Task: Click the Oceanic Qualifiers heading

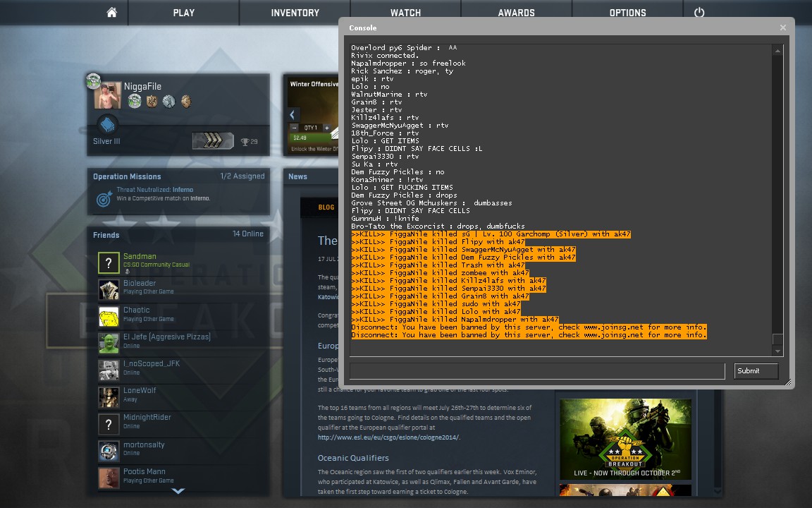Action: [353, 458]
